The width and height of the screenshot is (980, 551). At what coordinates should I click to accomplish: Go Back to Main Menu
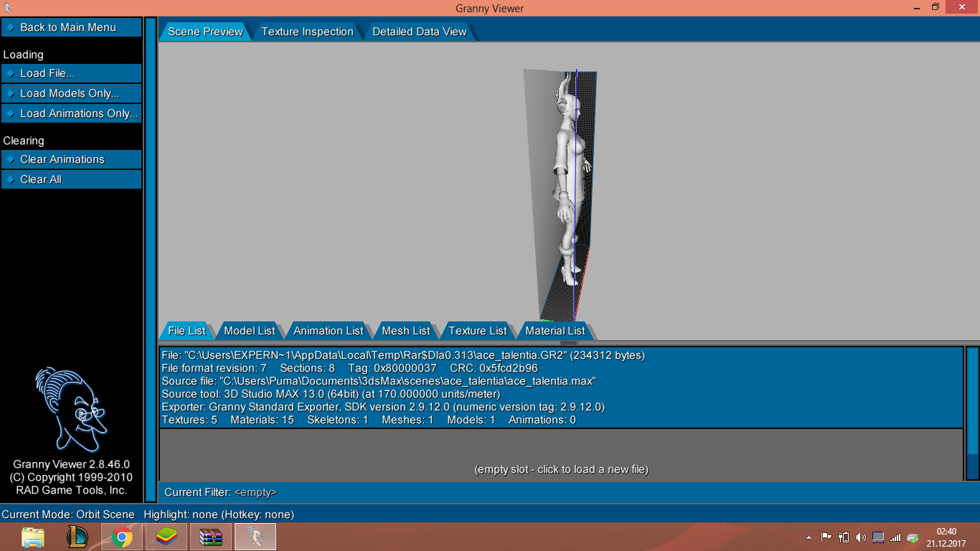pos(71,27)
